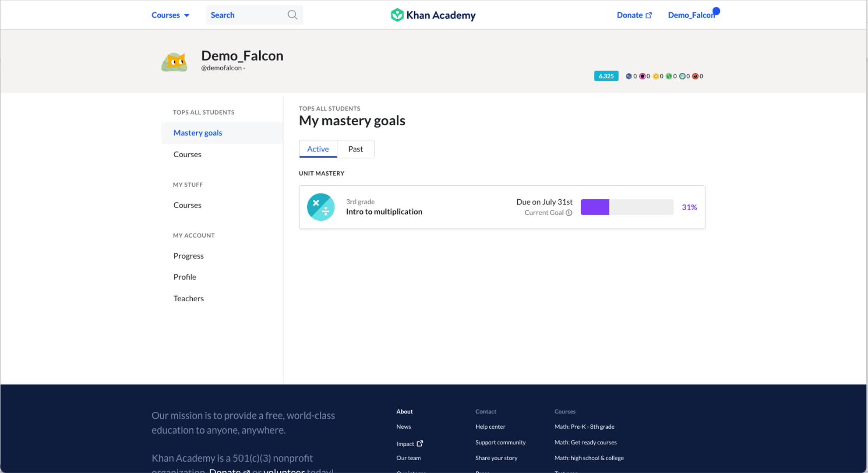Open Courses under Tops All Students
The image size is (868, 473).
click(187, 154)
